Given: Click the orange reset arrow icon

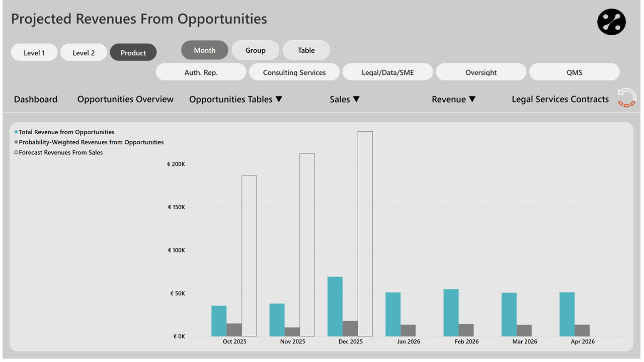Looking at the screenshot, I should pos(626,98).
